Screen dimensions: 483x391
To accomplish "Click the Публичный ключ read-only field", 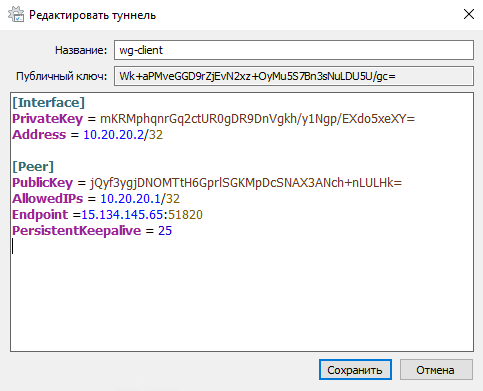I will click(294, 76).
